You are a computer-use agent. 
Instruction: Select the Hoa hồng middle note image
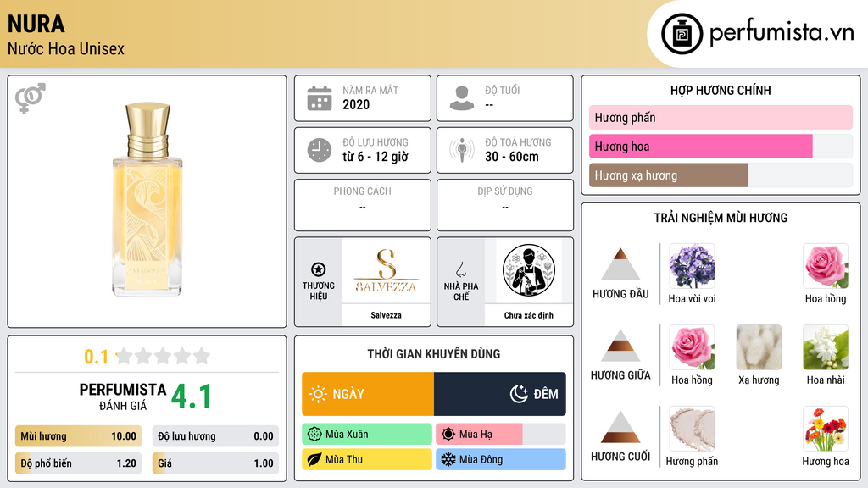[692, 347]
